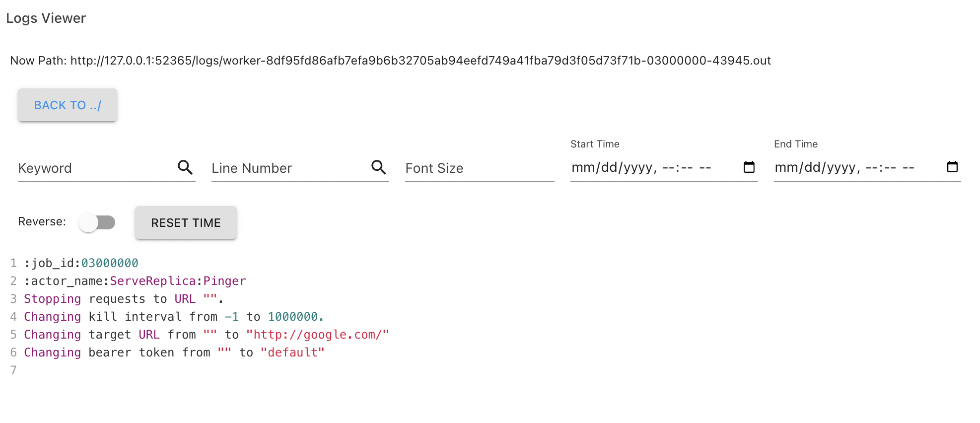Click the ServeReplica:Pinger actor name text
Image resolution: width=980 pixels, height=423 pixels.
point(178,281)
